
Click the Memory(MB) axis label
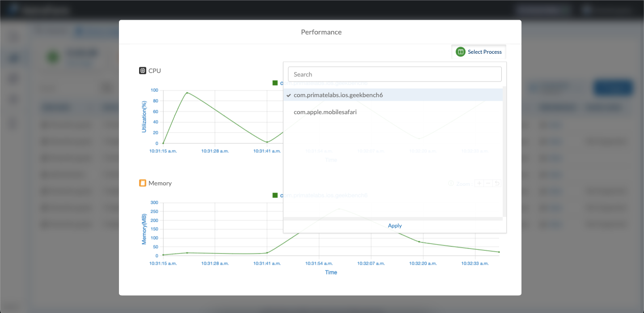coord(144,229)
